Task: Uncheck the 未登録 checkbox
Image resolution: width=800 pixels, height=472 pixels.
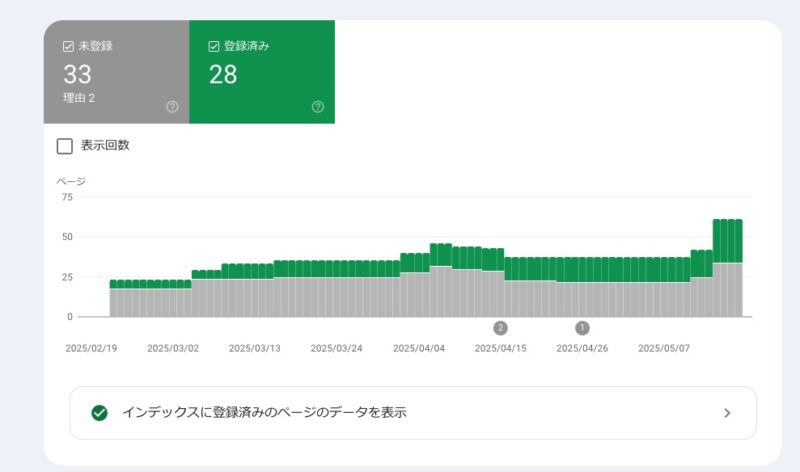Action: [68, 46]
